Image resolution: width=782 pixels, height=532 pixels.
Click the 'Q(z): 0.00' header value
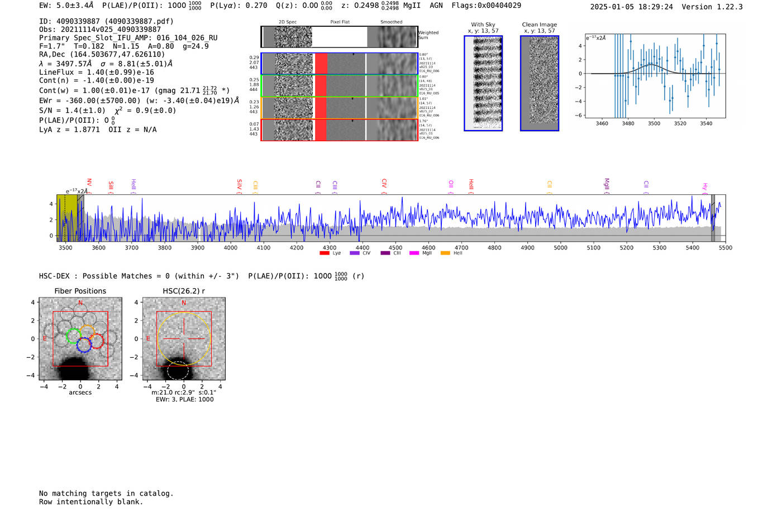coord(297,6)
